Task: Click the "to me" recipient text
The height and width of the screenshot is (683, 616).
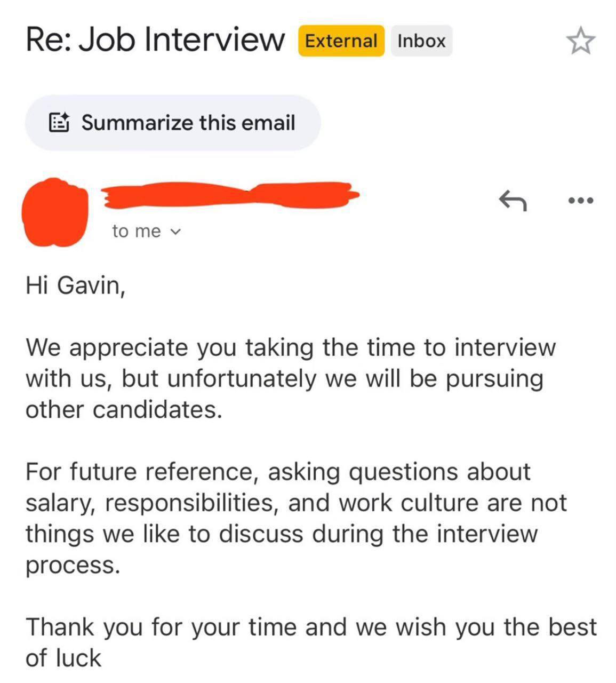Action: click(x=136, y=231)
